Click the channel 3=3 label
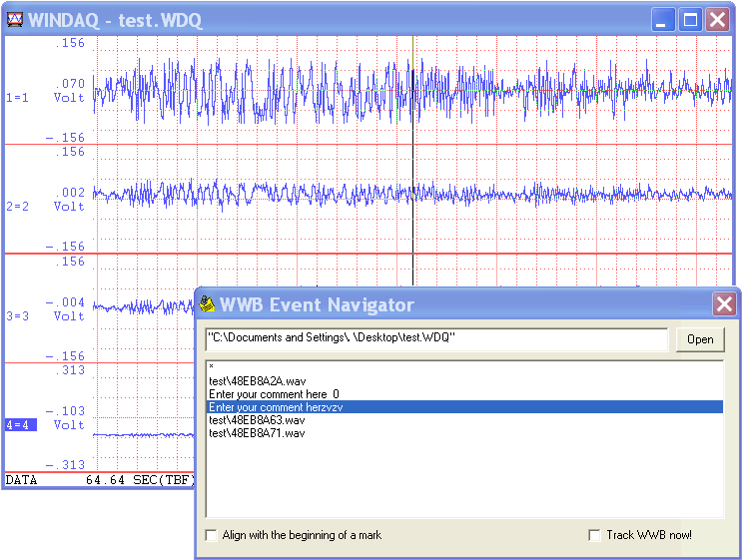 tap(18, 316)
